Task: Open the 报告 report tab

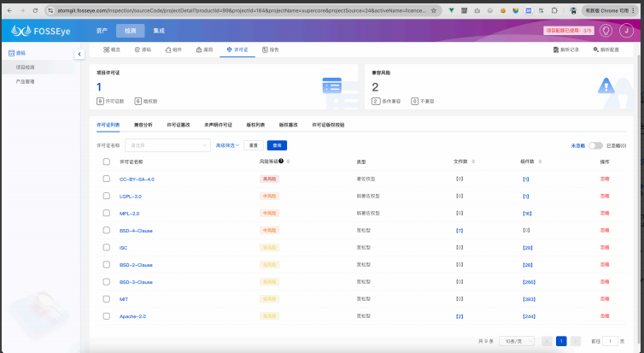Action: pyautogui.click(x=271, y=50)
